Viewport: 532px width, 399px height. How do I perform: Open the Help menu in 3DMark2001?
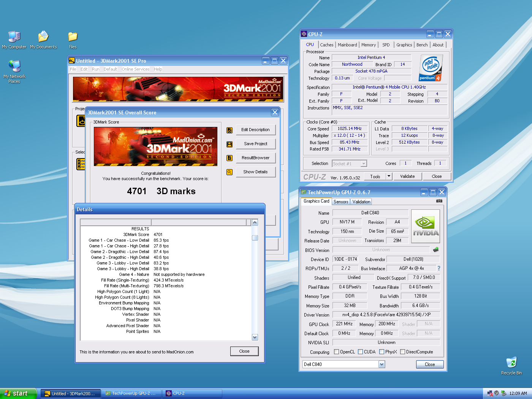point(158,69)
